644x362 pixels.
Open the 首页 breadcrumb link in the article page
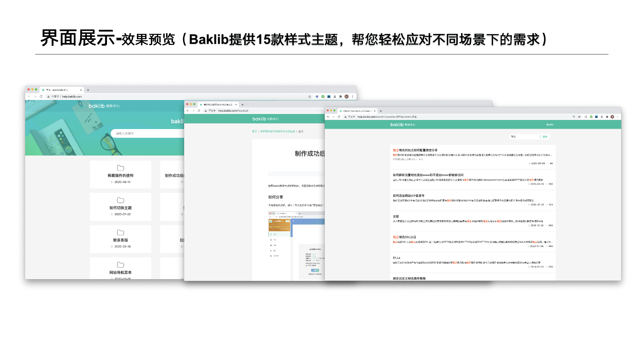pyautogui.click(x=255, y=131)
